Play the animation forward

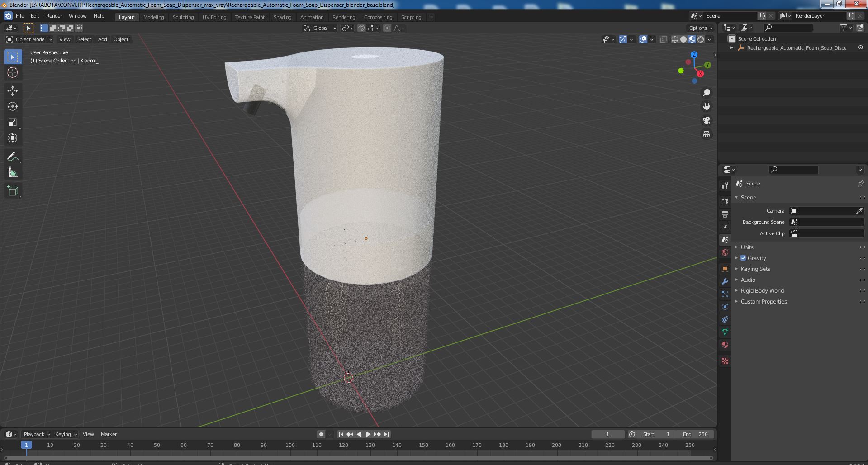pos(368,434)
